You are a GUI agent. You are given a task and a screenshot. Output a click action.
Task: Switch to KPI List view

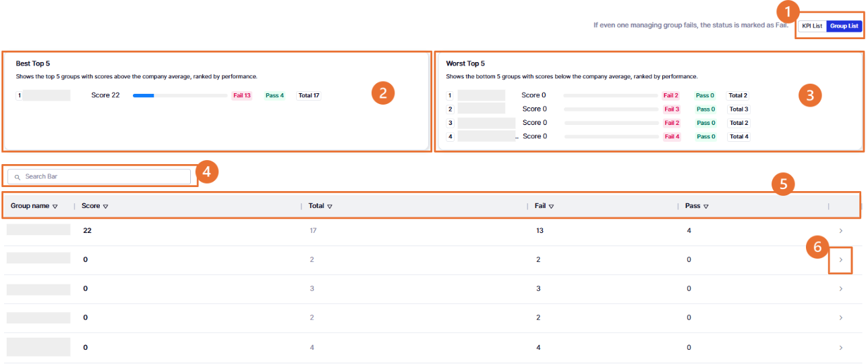[x=812, y=26]
